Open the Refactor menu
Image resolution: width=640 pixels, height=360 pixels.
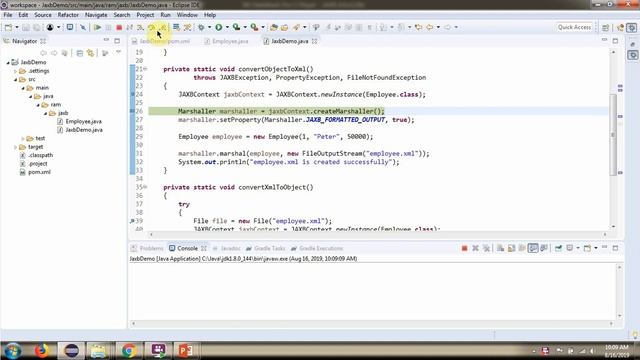click(x=68, y=15)
